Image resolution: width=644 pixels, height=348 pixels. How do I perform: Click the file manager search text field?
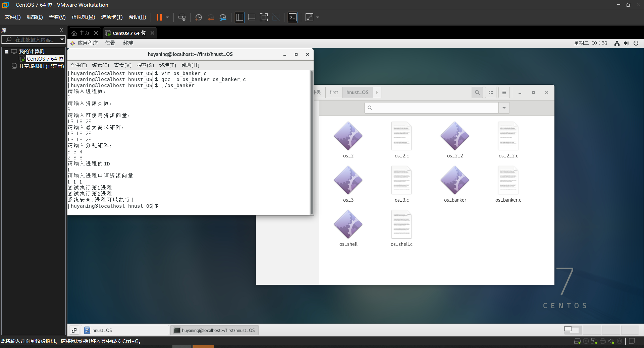[431, 108]
